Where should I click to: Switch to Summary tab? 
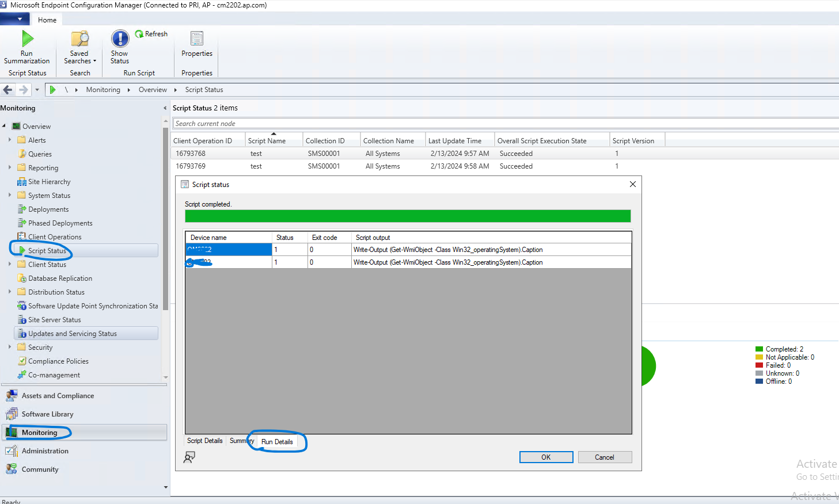coord(242,441)
